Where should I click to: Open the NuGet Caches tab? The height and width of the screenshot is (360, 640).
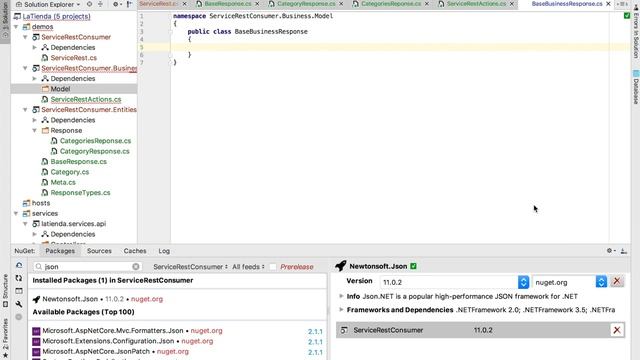point(135,251)
